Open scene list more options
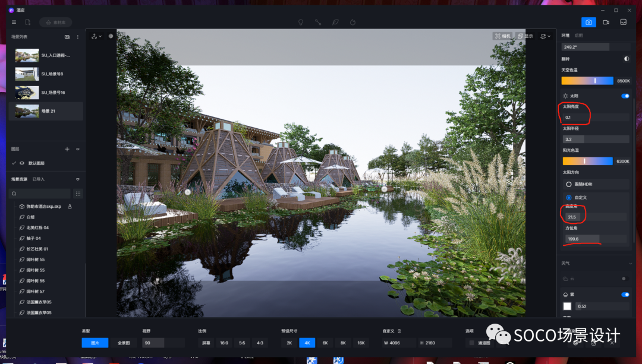The image size is (642, 364). pos(78,37)
